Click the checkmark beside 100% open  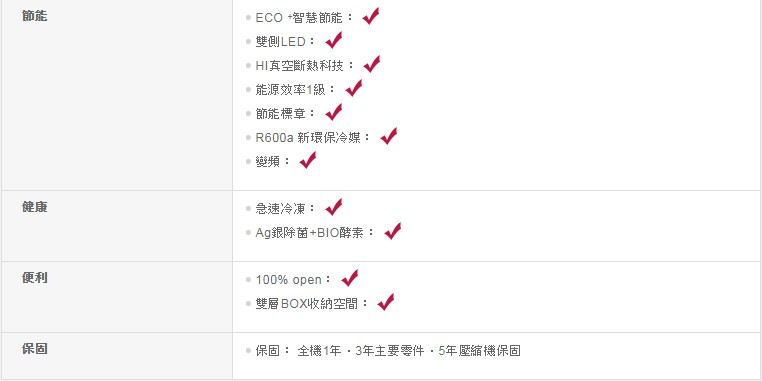pos(350,278)
